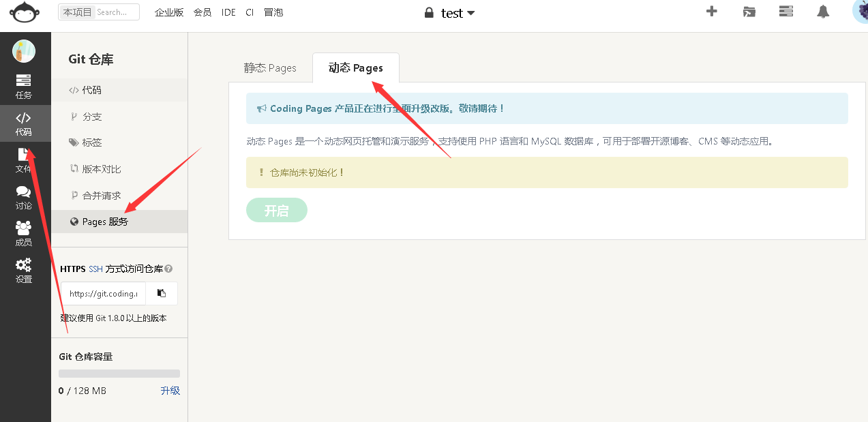Image resolution: width=868 pixels, height=422 pixels.
Task: Open IDE in the top menu
Action: pos(228,12)
